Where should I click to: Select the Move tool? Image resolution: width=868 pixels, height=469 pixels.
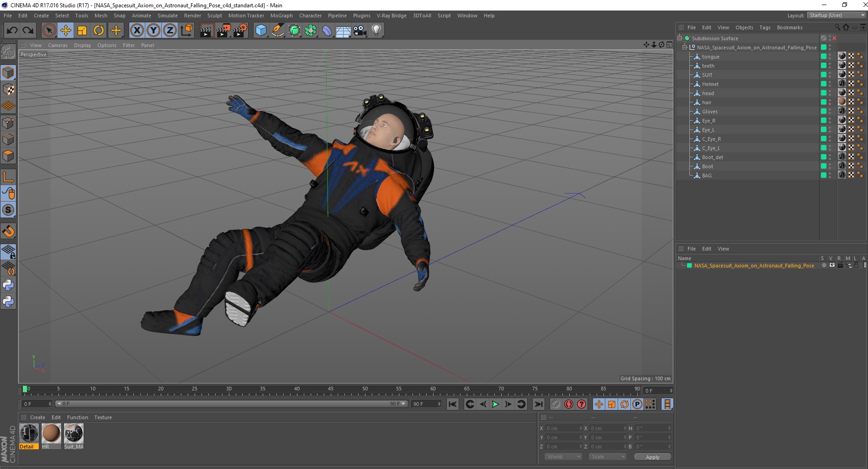tap(65, 31)
